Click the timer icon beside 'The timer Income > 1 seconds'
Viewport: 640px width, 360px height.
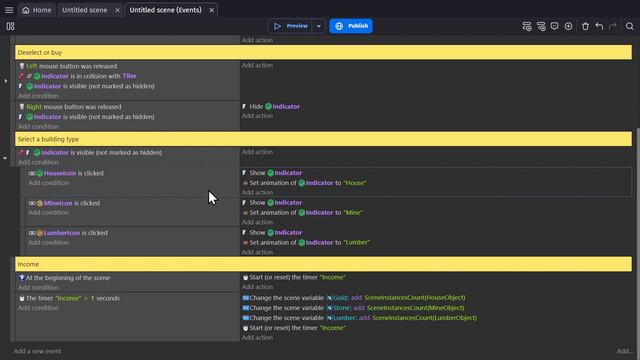(22, 298)
